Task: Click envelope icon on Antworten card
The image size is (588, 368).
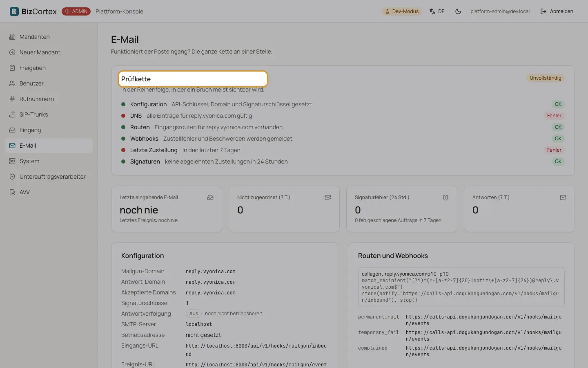Action: pos(563,197)
